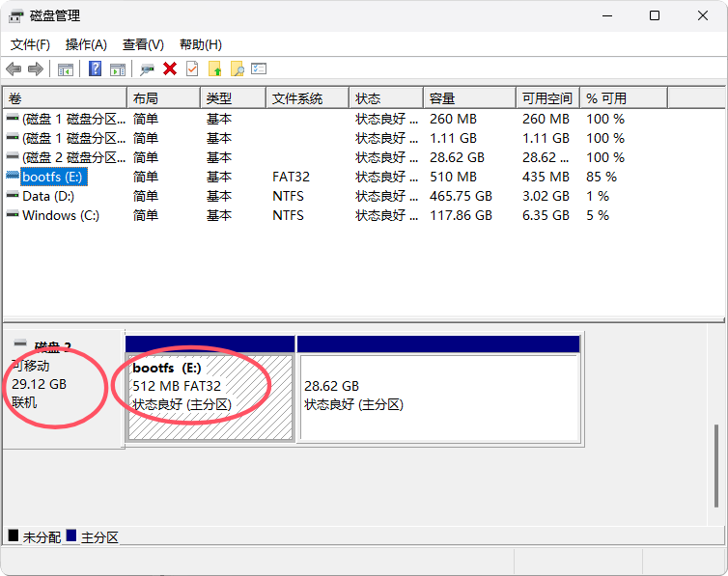Select the Windows (C:) volume row
Viewport: 728px width, 576px height.
60,215
